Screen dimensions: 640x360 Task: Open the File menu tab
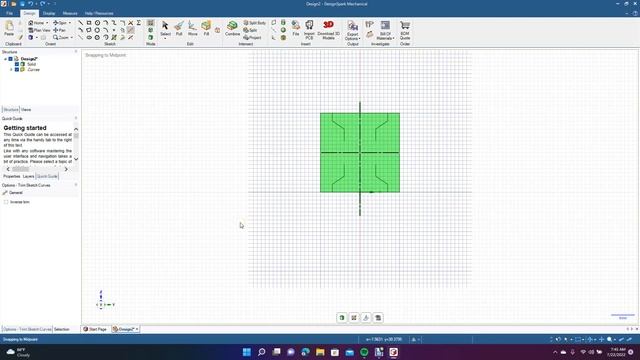9,13
